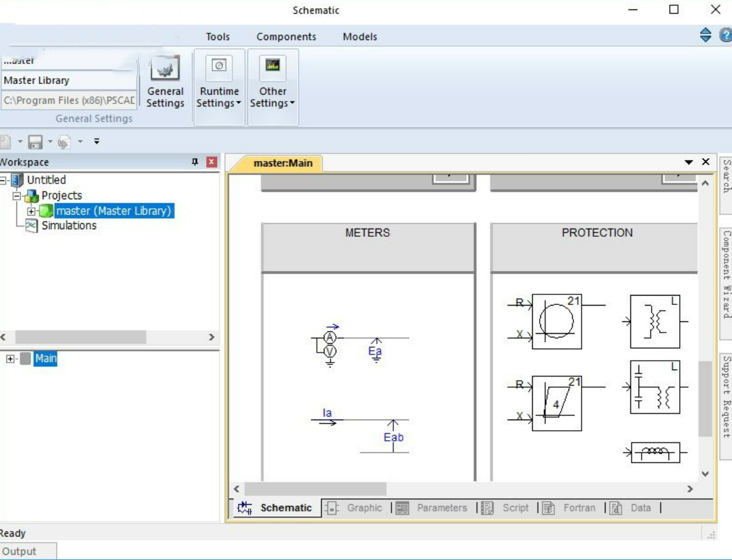Select the Ea voltmeter component
Image resolution: width=732 pixels, height=560 pixels.
[x=375, y=351]
